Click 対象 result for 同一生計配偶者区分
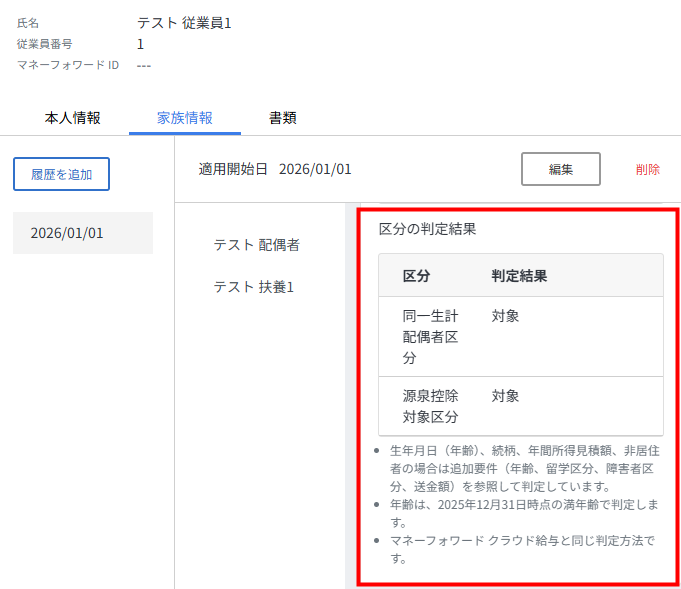 pyautogui.click(x=505, y=316)
